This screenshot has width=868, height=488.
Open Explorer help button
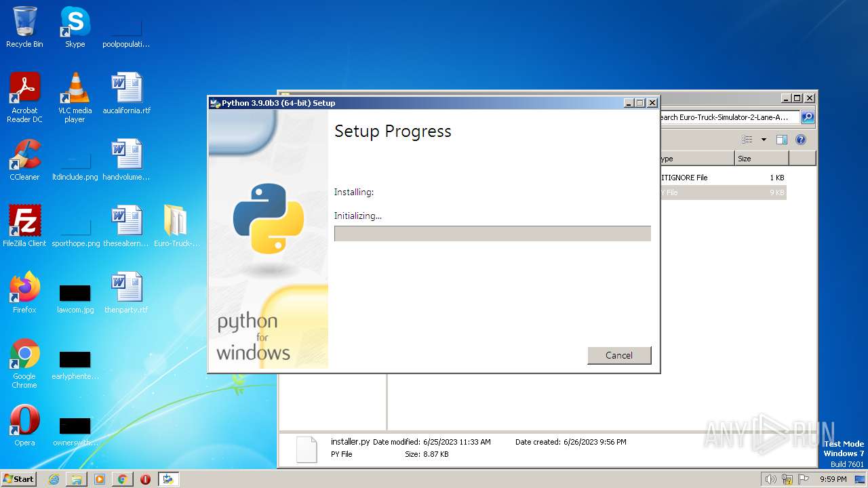[x=801, y=140]
